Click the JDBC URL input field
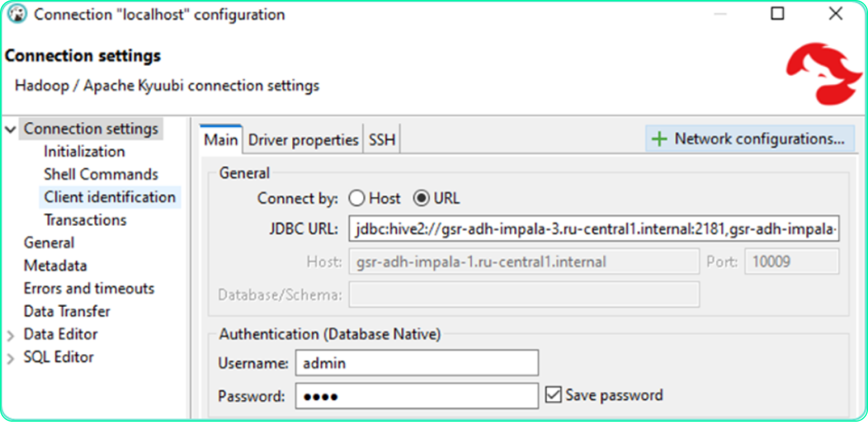The image size is (868, 422). 593,229
